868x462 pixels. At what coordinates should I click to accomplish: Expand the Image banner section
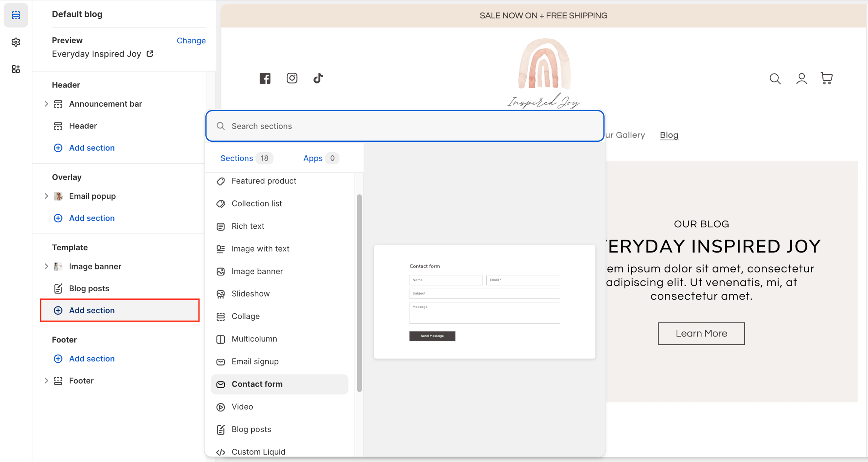pyautogui.click(x=46, y=266)
